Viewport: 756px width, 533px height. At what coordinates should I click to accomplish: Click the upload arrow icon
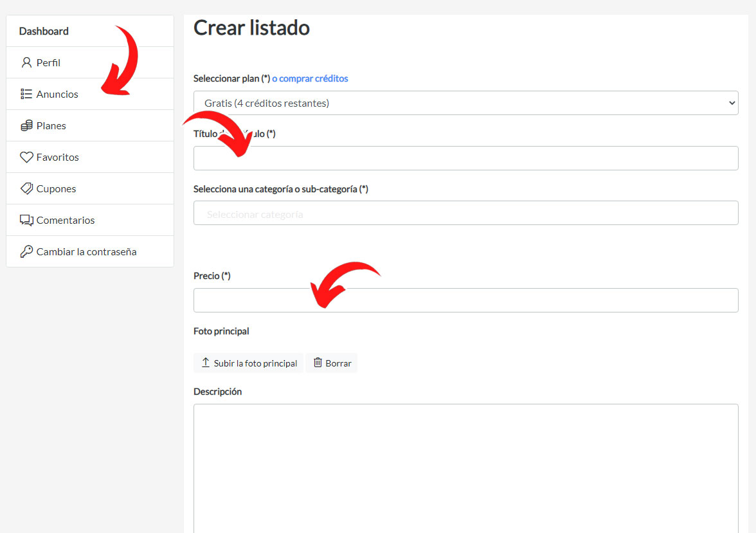pyautogui.click(x=206, y=363)
